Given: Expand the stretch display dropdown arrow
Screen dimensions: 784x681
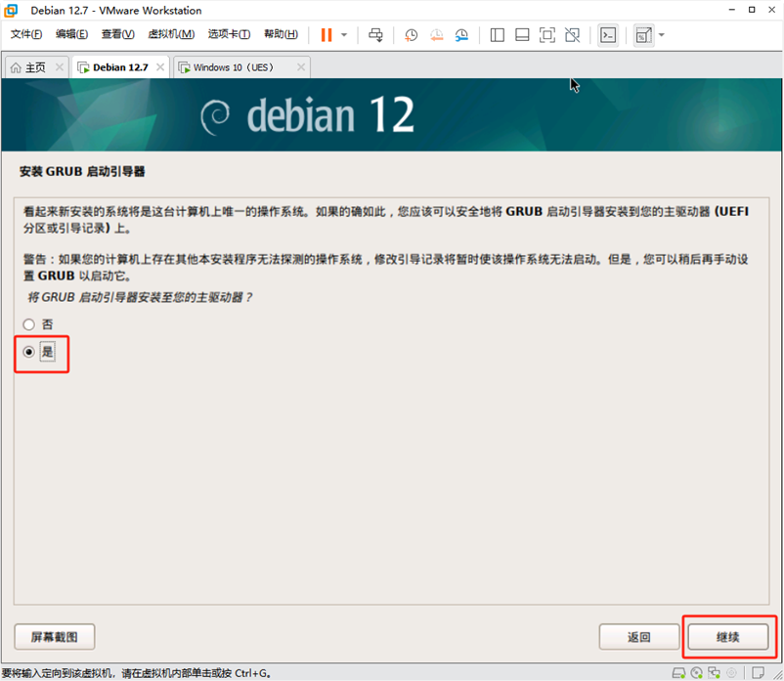Looking at the screenshot, I should coord(662,35).
